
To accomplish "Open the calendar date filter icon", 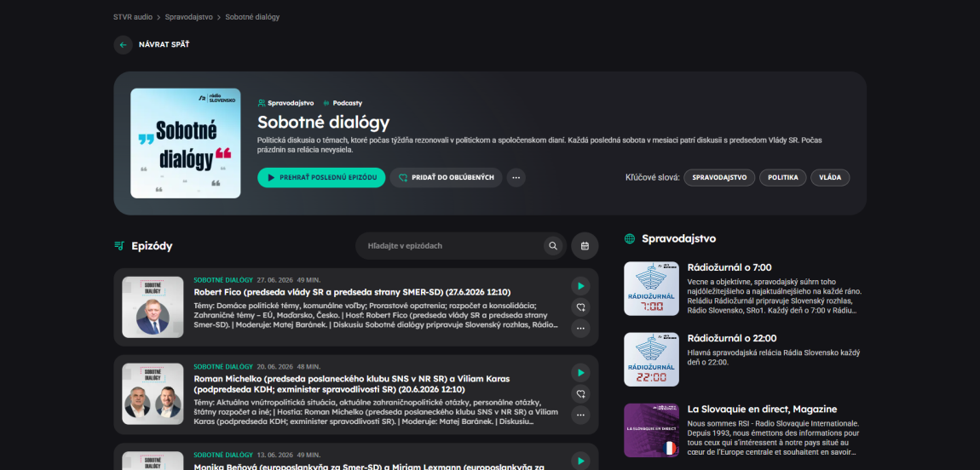I will (585, 246).
